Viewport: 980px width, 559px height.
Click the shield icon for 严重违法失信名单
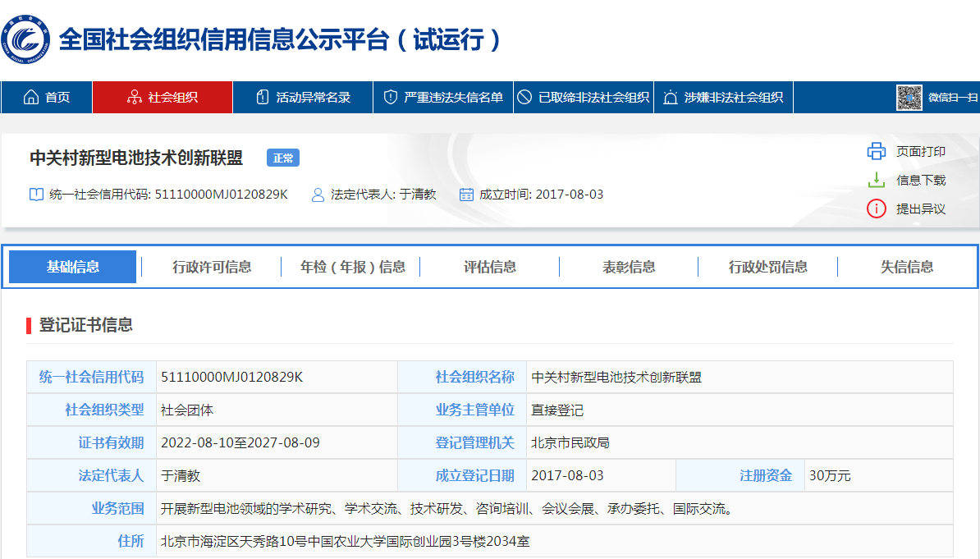pos(391,98)
